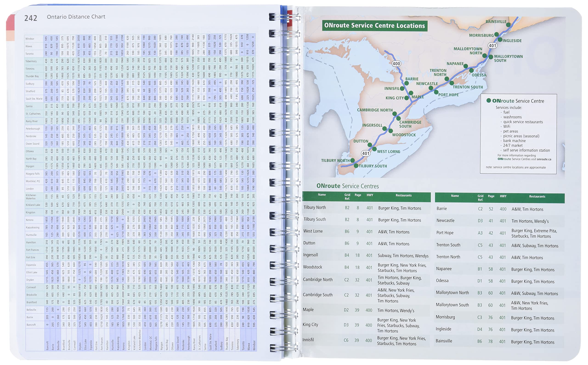Viewport: 588px width, 365px height.
Task: Click the Odessa service centre green dot
Action: coord(471,71)
